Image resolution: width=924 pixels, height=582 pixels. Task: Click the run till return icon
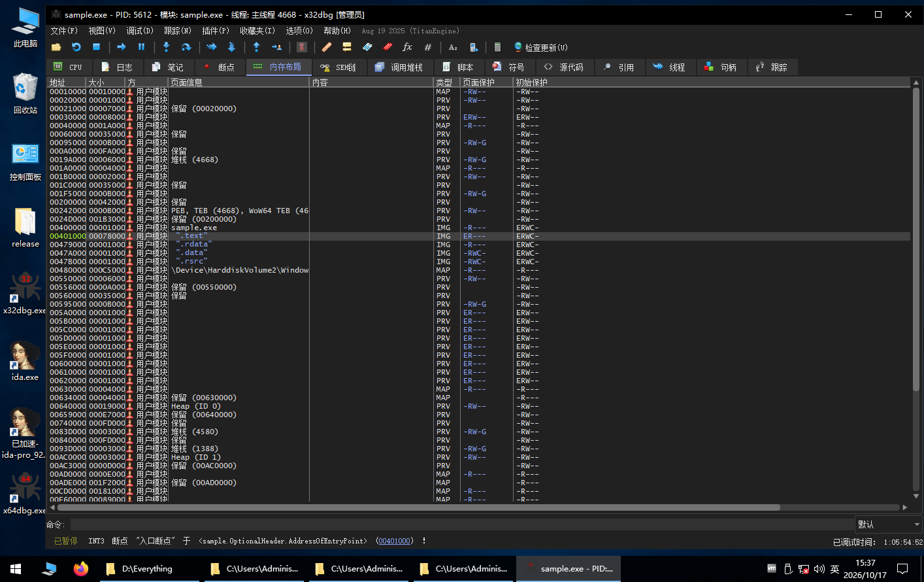256,47
